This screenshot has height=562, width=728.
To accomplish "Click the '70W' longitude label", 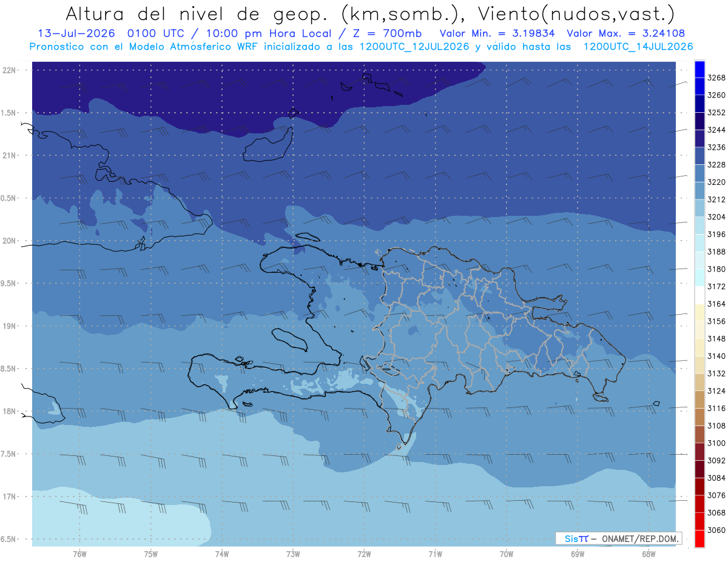I will (x=507, y=554).
